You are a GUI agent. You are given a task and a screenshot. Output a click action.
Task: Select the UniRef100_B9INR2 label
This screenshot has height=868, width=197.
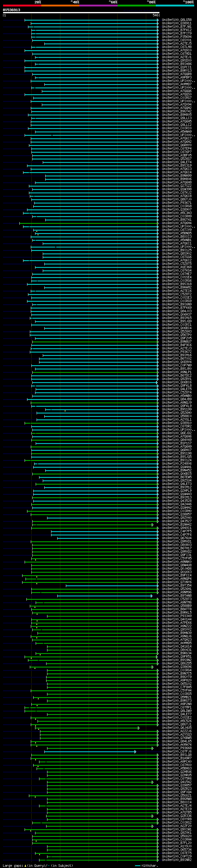click(177, 860)
